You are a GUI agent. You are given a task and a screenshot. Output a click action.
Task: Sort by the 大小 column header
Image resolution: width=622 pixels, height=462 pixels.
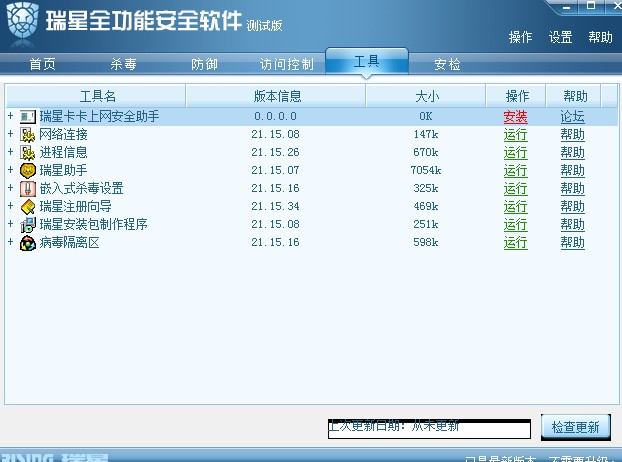click(x=426, y=96)
